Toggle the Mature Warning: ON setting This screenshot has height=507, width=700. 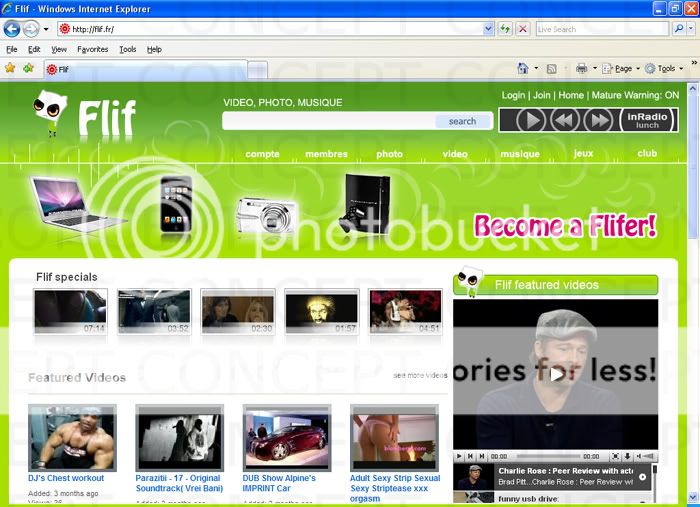point(635,95)
